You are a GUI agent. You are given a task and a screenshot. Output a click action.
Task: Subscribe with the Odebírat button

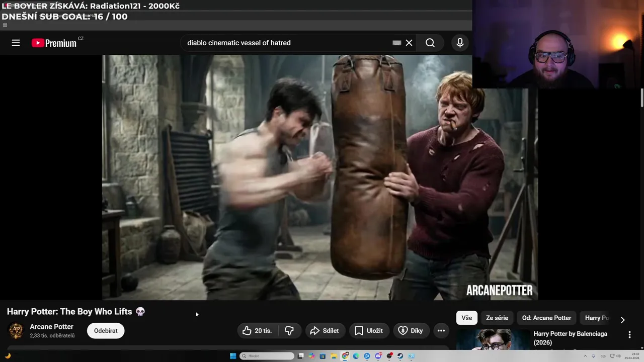(x=106, y=330)
